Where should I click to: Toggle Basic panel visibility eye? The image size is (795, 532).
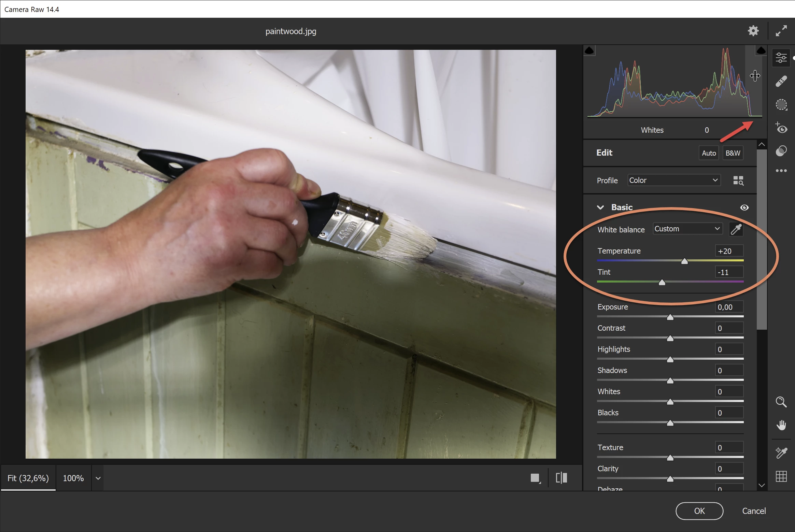[744, 207]
